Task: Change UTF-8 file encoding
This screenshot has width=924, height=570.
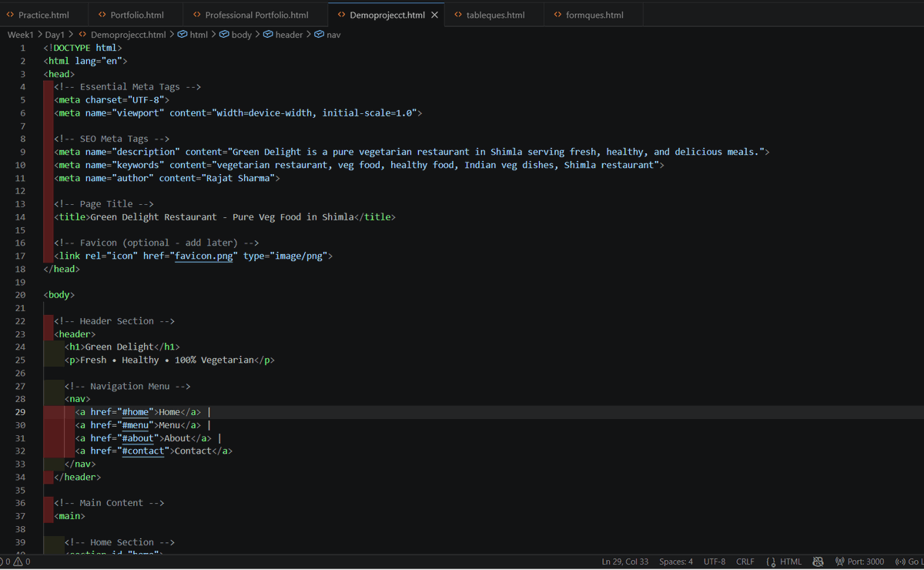Action: 715,562
